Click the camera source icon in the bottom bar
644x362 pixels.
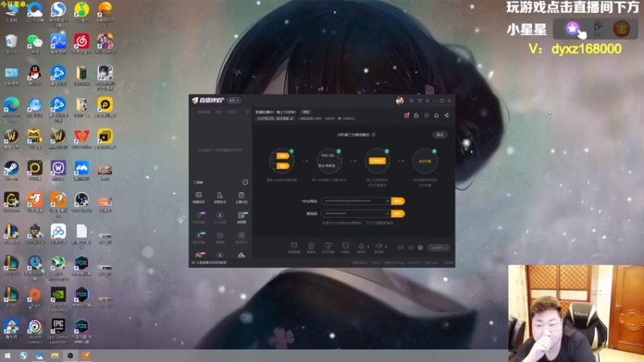click(x=311, y=246)
